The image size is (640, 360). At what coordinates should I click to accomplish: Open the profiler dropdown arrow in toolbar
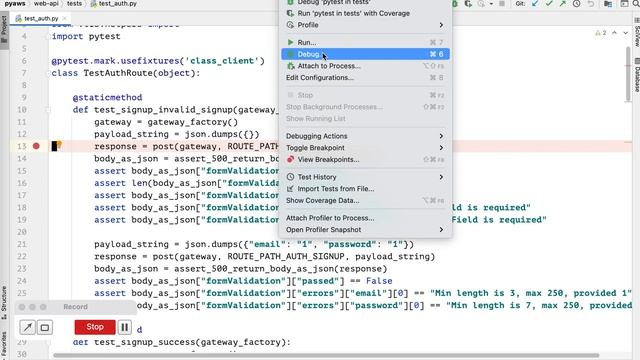pyautogui.click(x=491, y=4)
